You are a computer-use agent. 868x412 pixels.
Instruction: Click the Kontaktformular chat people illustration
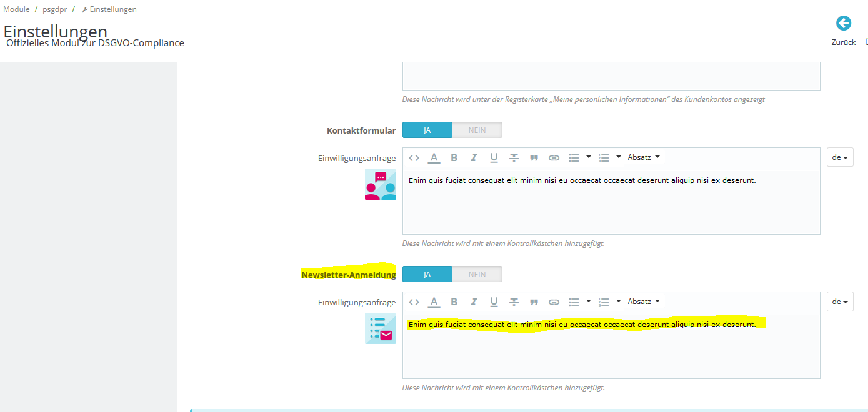coord(381,184)
